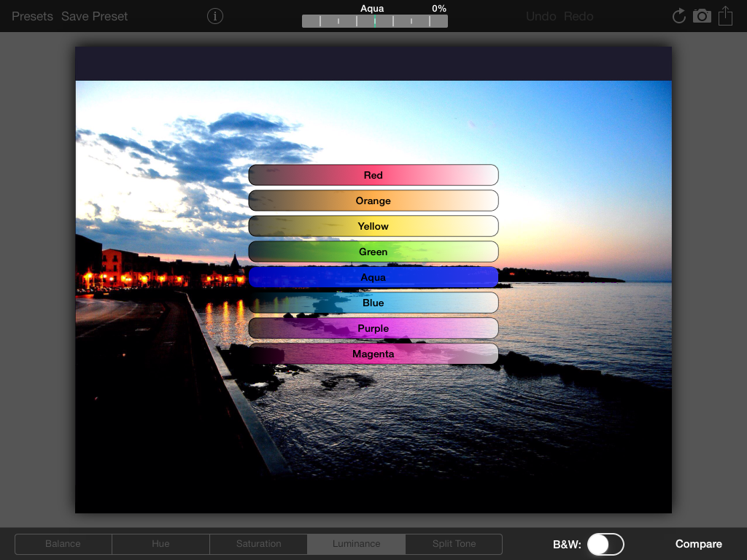The image size is (747, 560).
Task: Select the Saturation tab
Action: 258,544
